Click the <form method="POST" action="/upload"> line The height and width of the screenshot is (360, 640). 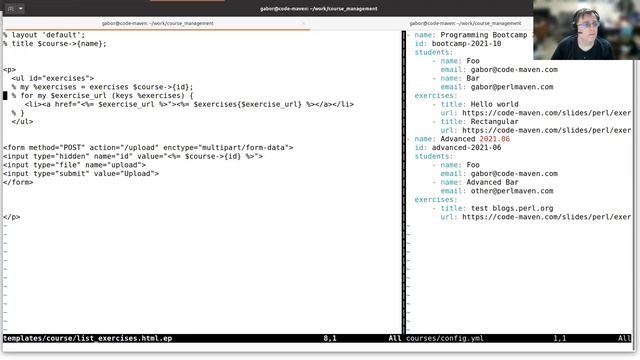pyautogui.click(x=148, y=148)
